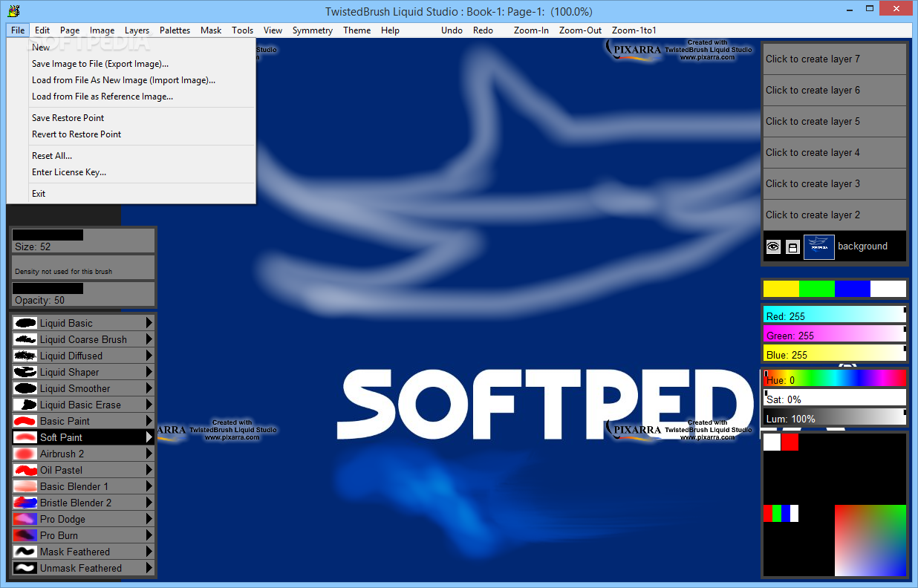Expand Liquid Shaper variations arrow
Viewport: 918px width, 588px height.
[149, 372]
